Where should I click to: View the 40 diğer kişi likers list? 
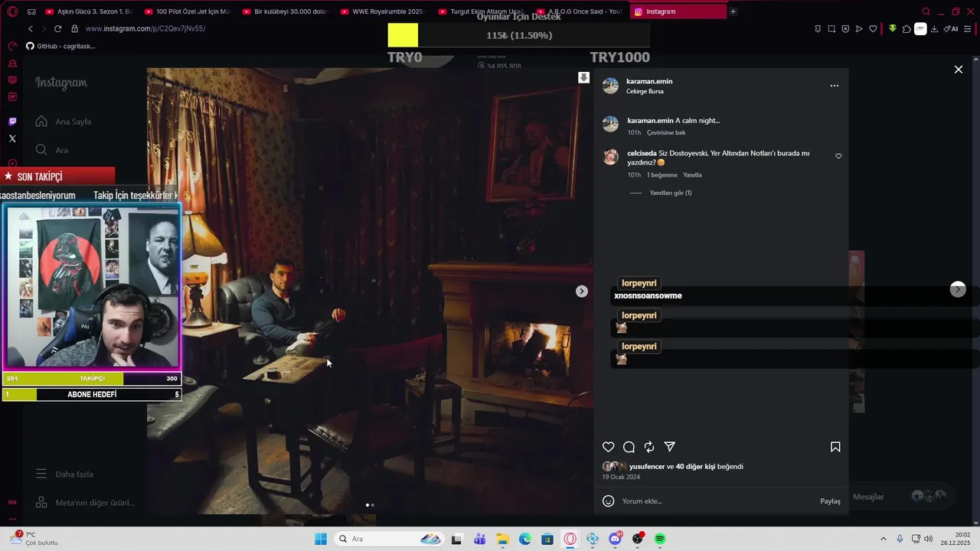pyautogui.click(x=695, y=466)
